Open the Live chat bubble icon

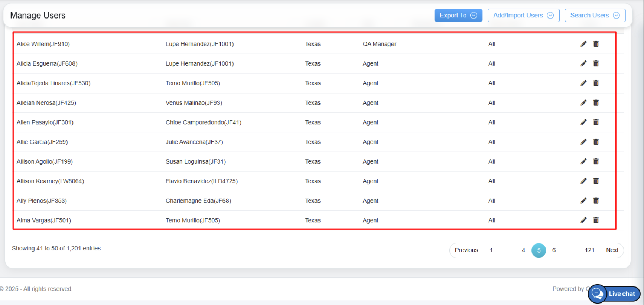pyautogui.click(x=598, y=294)
